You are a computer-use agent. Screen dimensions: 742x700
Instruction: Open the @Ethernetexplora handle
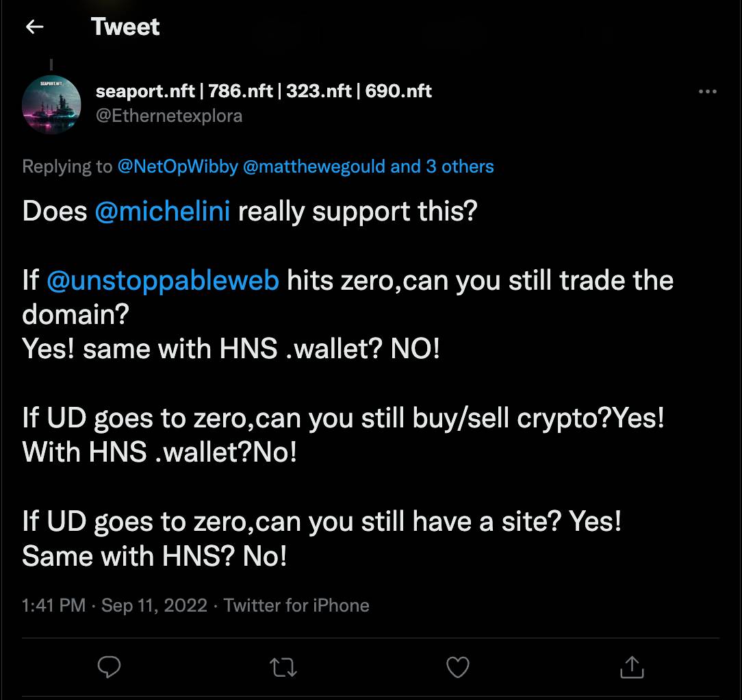pos(169,115)
